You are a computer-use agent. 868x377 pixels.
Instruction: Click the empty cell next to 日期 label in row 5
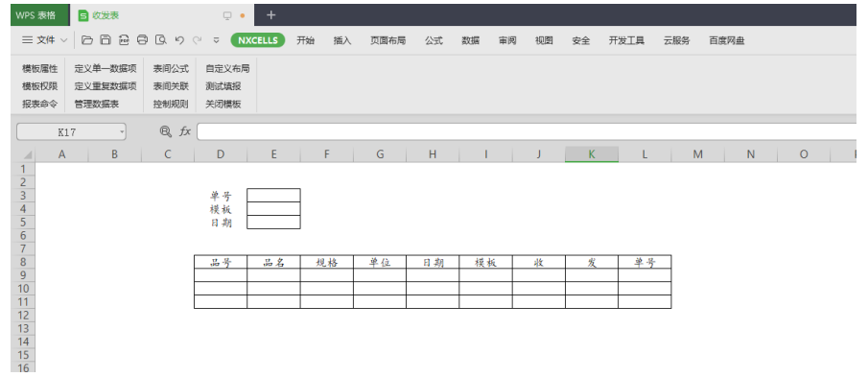[273, 222]
